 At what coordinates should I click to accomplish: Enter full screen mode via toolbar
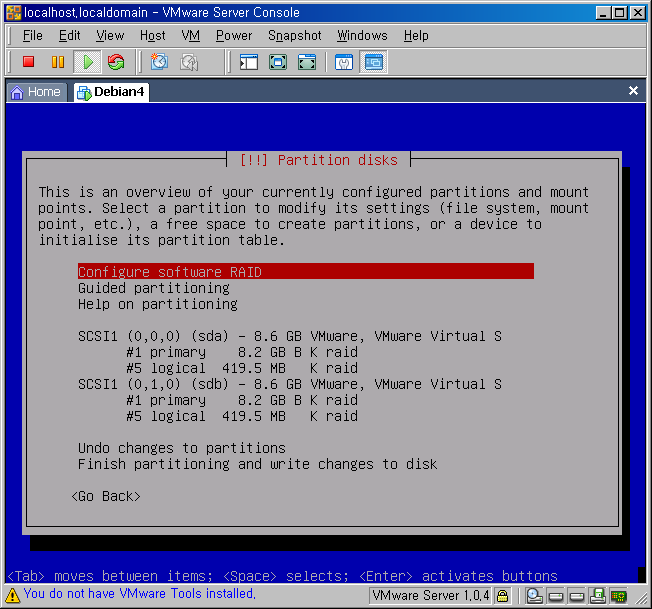pyautogui.click(x=307, y=62)
